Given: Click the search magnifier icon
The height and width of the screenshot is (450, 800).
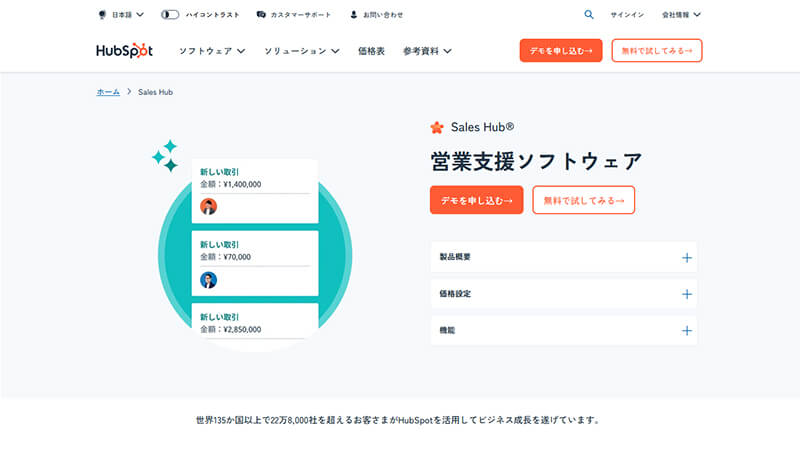Looking at the screenshot, I should 588,15.
